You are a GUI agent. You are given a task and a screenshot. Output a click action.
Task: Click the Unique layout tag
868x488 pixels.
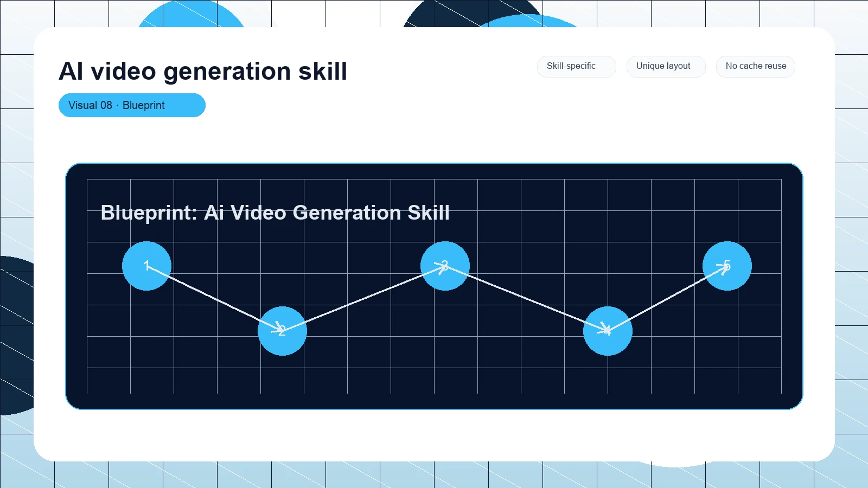pyautogui.click(x=666, y=66)
